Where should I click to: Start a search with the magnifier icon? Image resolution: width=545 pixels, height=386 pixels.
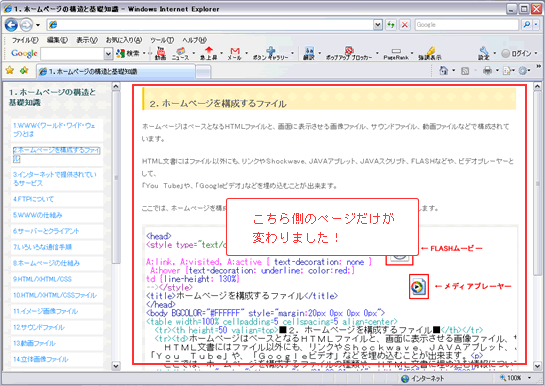[527, 25]
